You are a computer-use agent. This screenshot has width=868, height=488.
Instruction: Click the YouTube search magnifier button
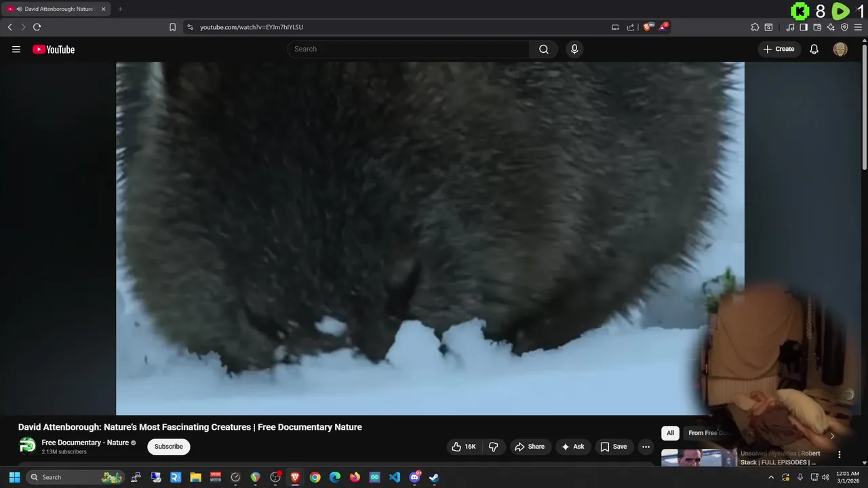(x=544, y=49)
